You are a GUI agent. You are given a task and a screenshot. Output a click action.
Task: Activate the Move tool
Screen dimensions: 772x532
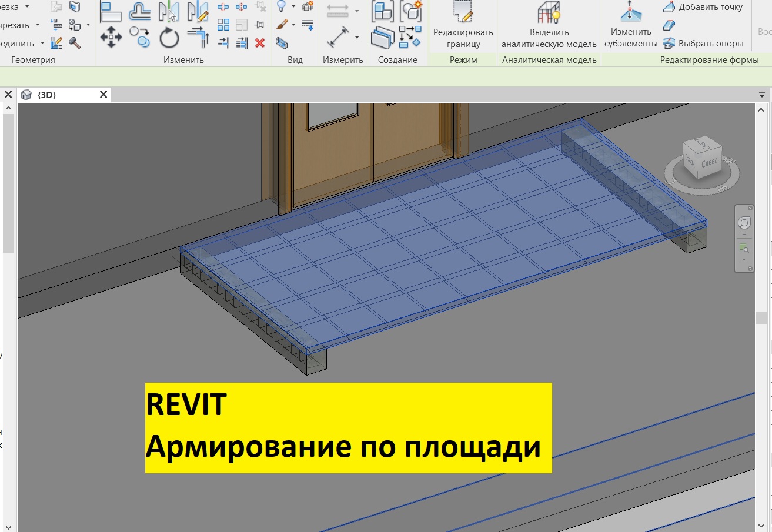(111, 38)
